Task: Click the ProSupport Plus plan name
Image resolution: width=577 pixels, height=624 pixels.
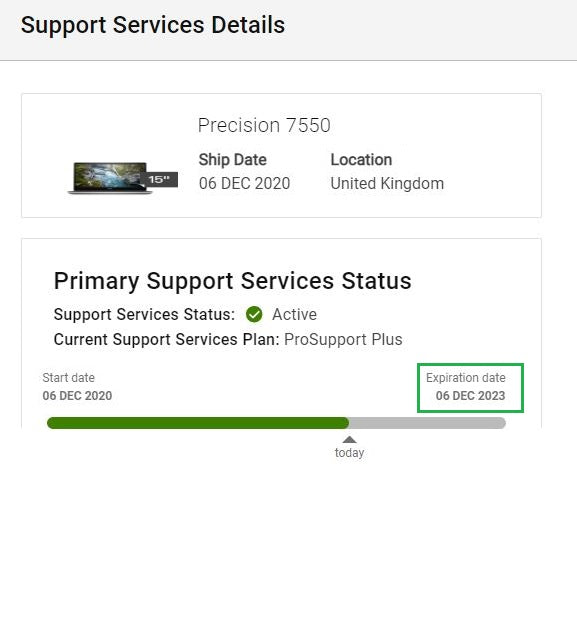Action: [343, 339]
